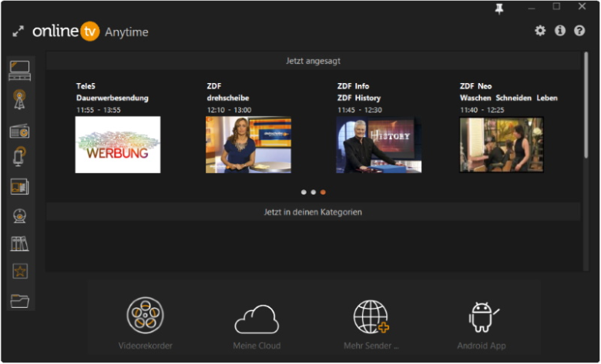Image resolution: width=601 pixels, height=364 pixels.
Task: Select the radio icon in the sidebar
Action: click(19, 131)
